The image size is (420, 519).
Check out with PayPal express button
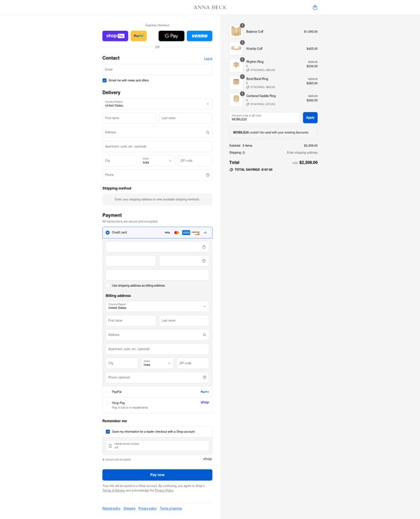tap(138, 35)
